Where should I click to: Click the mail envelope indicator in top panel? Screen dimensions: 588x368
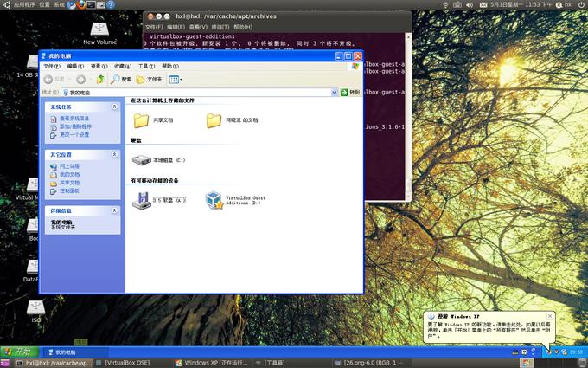point(483,5)
